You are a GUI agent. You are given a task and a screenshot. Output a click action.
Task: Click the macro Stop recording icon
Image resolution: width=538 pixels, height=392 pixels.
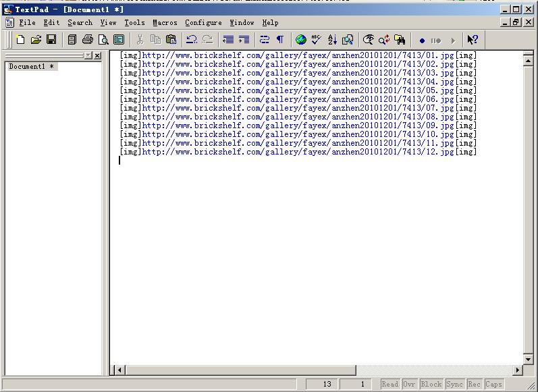click(x=436, y=40)
